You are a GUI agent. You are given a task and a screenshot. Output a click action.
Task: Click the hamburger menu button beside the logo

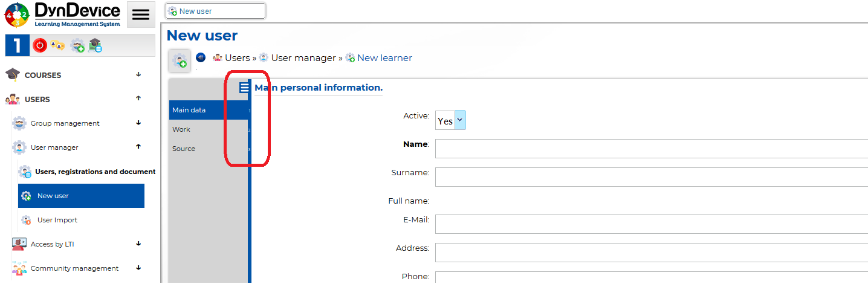pyautogui.click(x=141, y=15)
